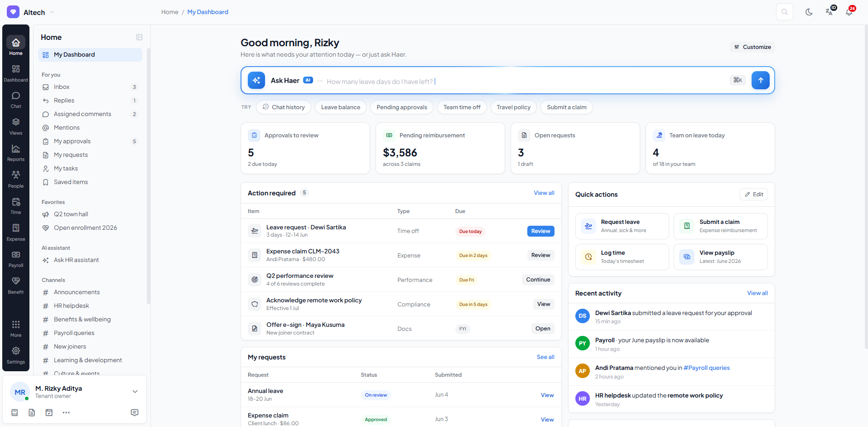This screenshot has height=427, width=868.
Task: Click View all in Action required
Action: click(x=544, y=193)
